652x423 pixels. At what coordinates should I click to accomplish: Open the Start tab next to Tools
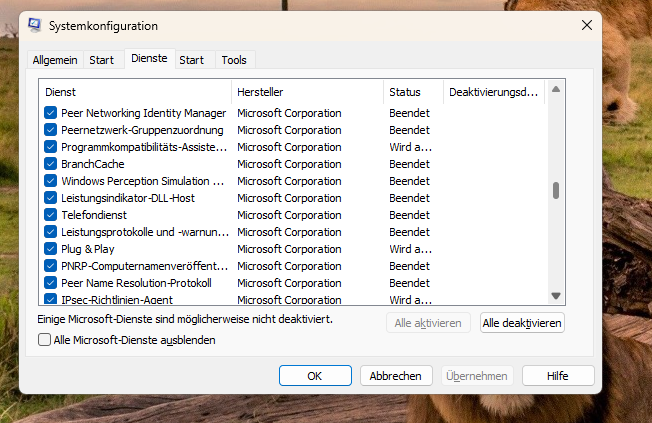[x=192, y=60]
